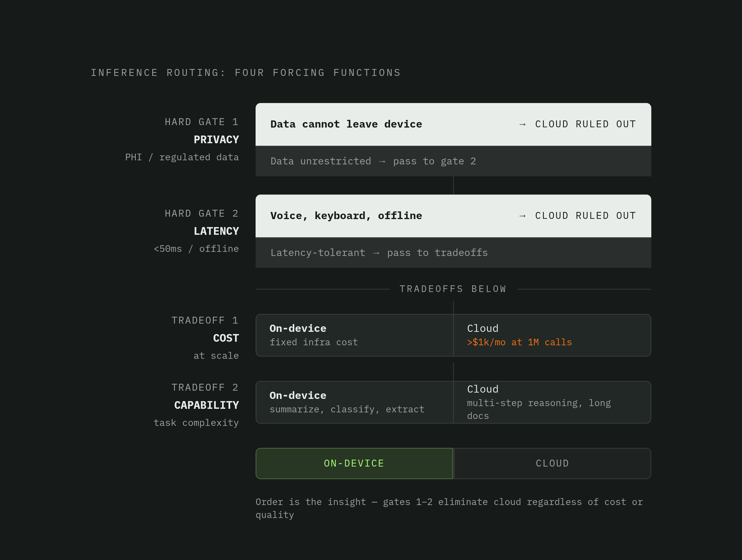The image size is (742, 560).
Task: Click the 'at scale' text
Action: [x=216, y=356]
